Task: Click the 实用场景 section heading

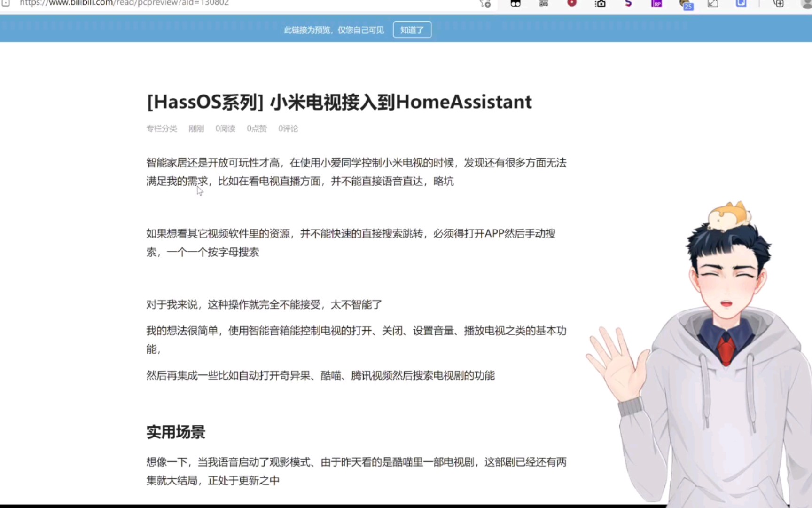Action: 176,432
